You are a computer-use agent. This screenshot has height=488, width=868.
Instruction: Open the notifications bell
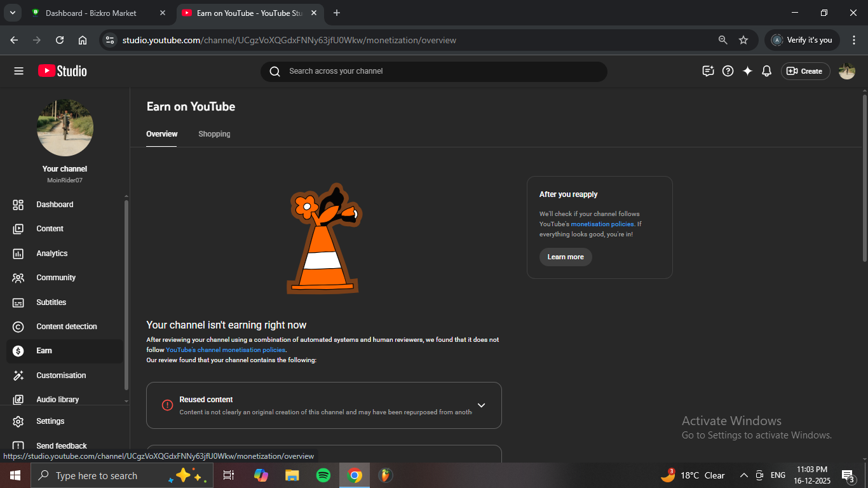(766, 71)
